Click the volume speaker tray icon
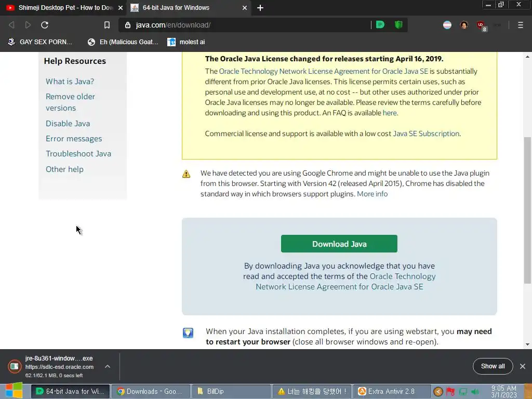 coord(475,392)
